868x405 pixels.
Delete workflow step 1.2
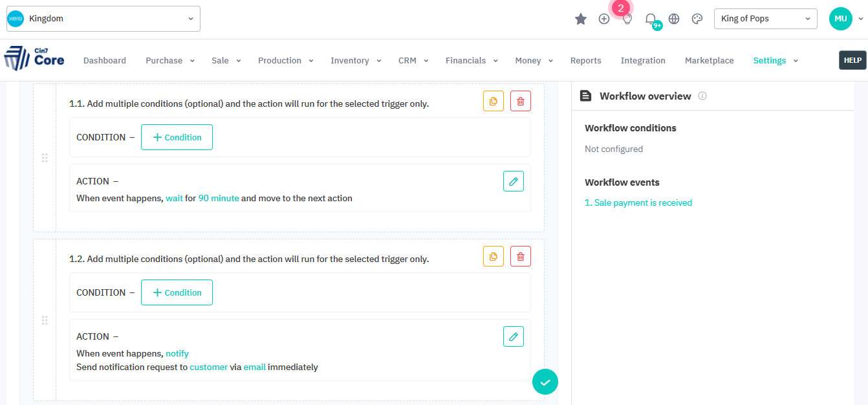click(520, 256)
